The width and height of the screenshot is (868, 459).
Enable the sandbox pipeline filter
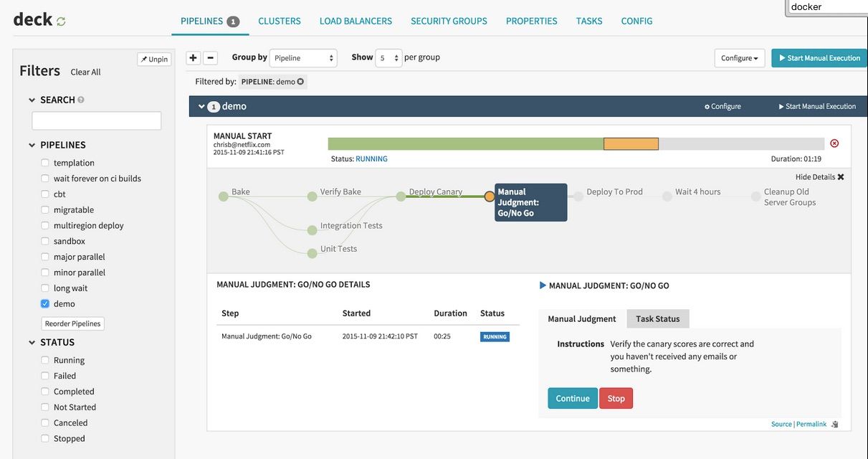tap(45, 241)
